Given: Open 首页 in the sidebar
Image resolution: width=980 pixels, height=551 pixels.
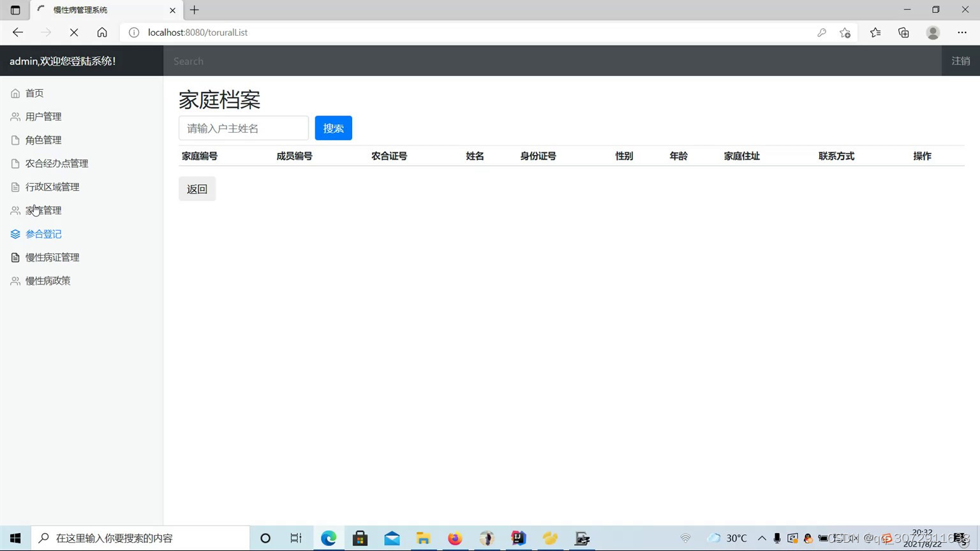Looking at the screenshot, I should click(34, 93).
